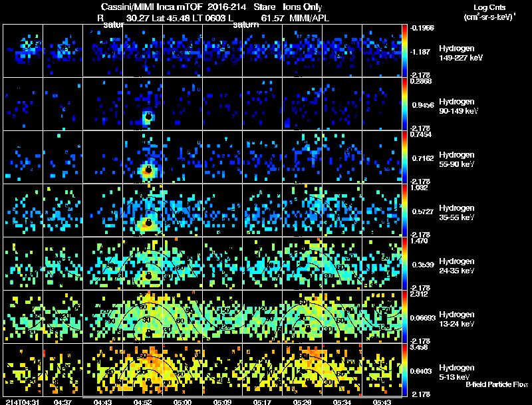
Task: Click the '04:37' time label
Action: (63, 402)
